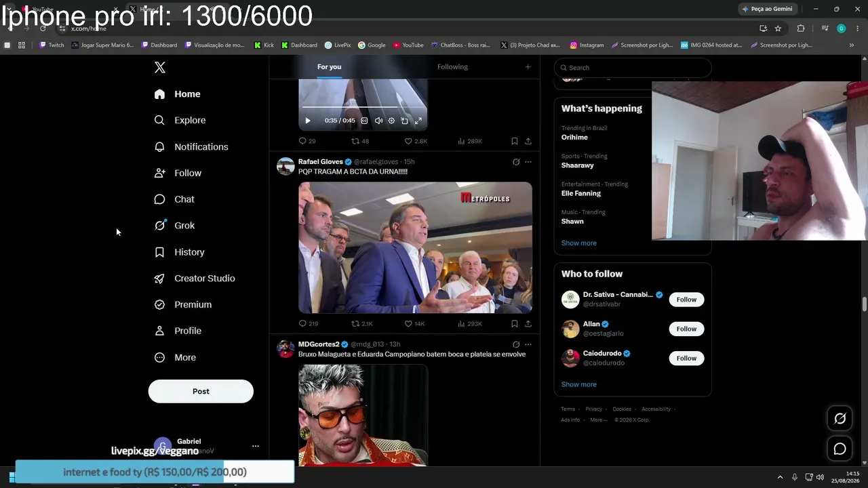Screen dimensions: 868x488
Task: Open the Kick bookmark
Action: pyautogui.click(x=264, y=45)
